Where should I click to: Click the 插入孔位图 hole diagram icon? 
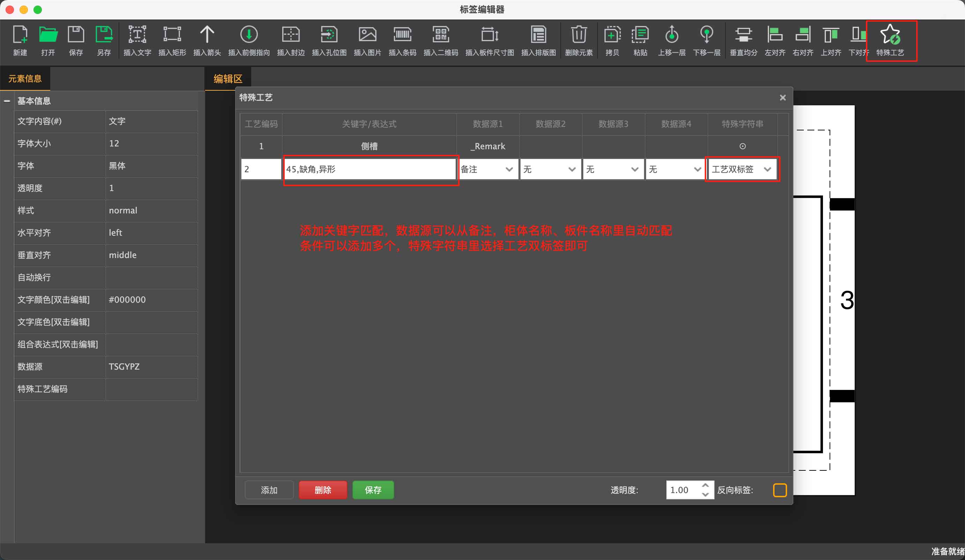[329, 35]
